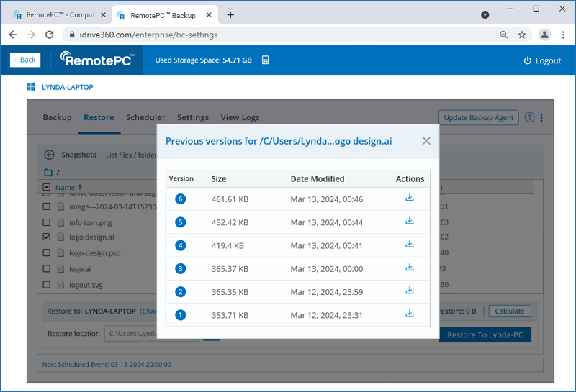Select the logout.svg file checkbox
Image resolution: width=576 pixels, height=392 pixels.
pos(47,285)
